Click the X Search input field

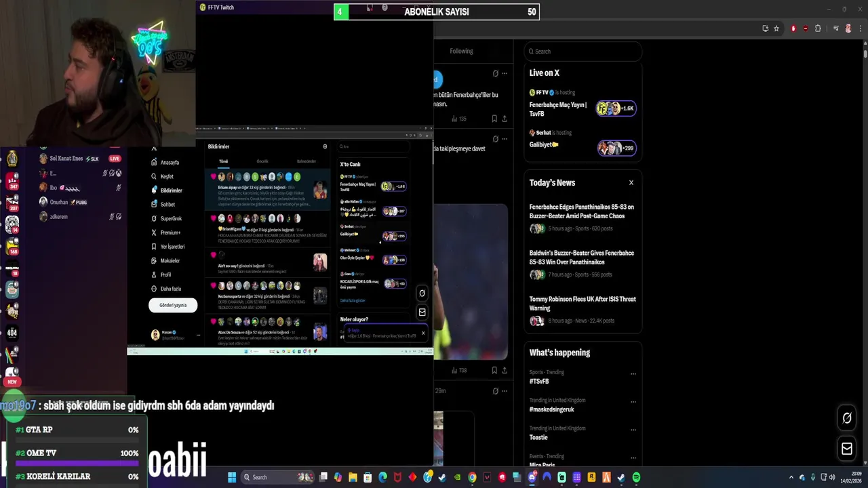coord(583,52)
